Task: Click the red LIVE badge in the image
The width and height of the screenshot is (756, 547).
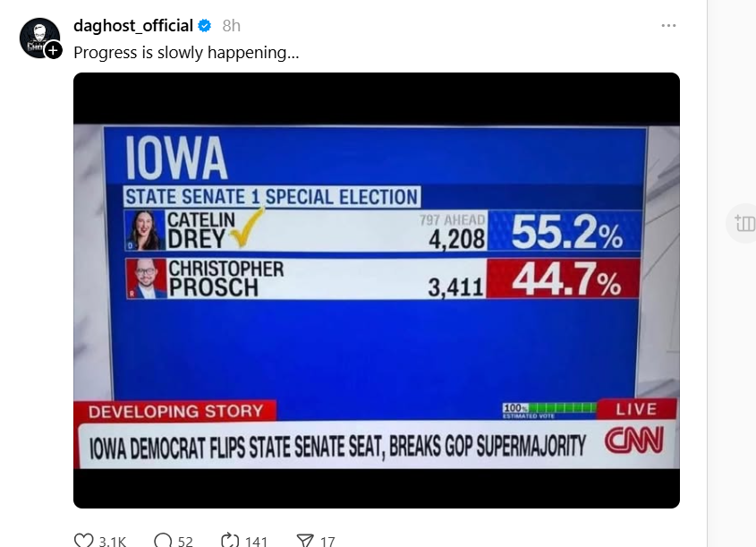Action: click(x=637, y=410)
